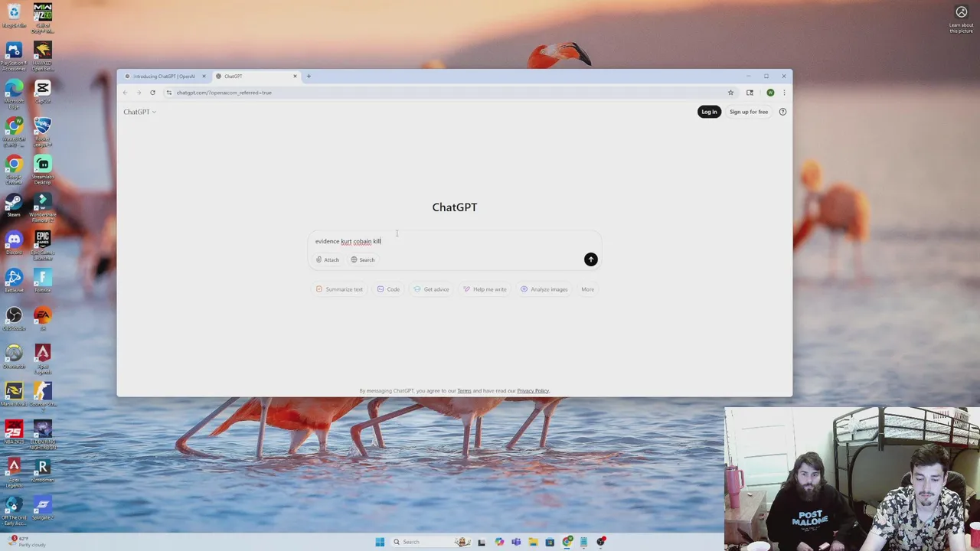Image resolution: width=980 pixels, height=551 pixels.
Task: Click Learn about this picture icon
Action: click(x=961, y=18)
